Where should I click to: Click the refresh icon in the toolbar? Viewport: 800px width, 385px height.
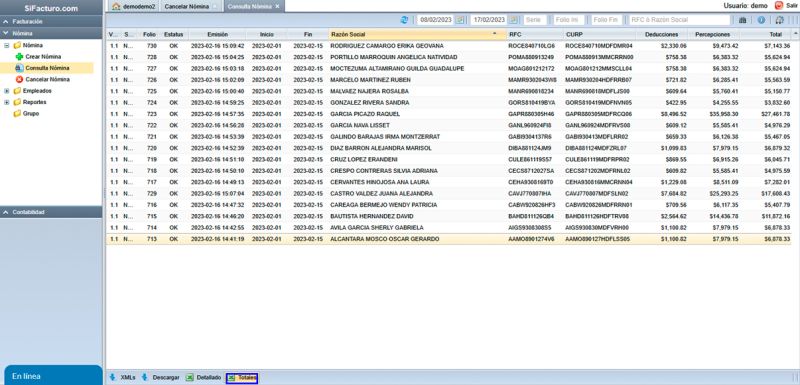click(x=405, y=20)
